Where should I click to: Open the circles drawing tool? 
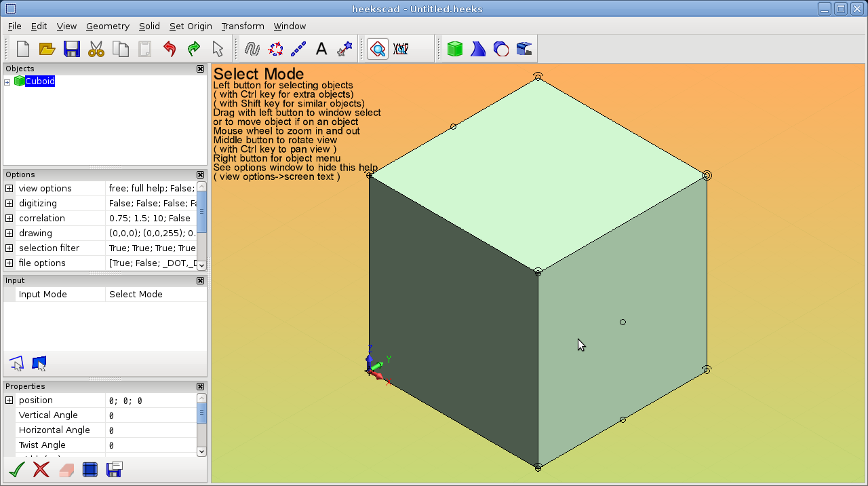tap(275, 49)
